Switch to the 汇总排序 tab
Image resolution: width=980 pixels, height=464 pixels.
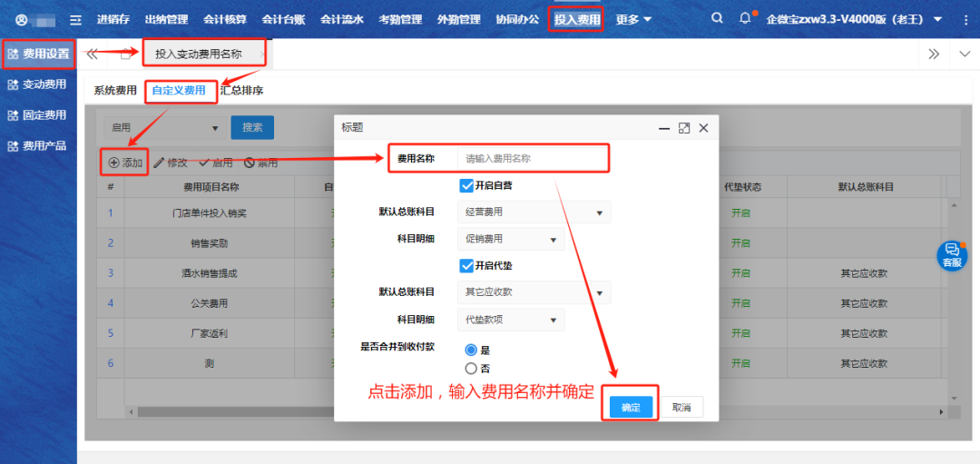click(241, 91)
